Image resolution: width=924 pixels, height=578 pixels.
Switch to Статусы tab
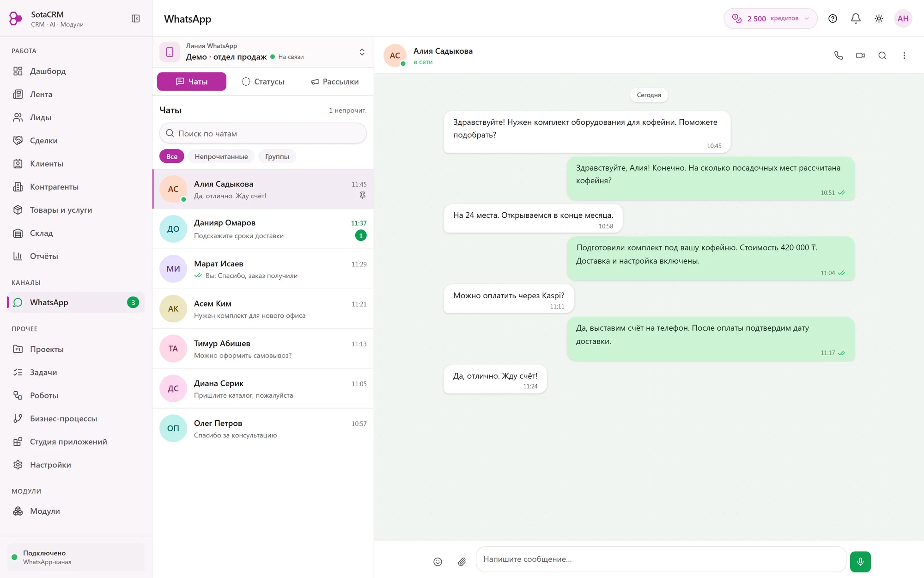pos(263,81)
